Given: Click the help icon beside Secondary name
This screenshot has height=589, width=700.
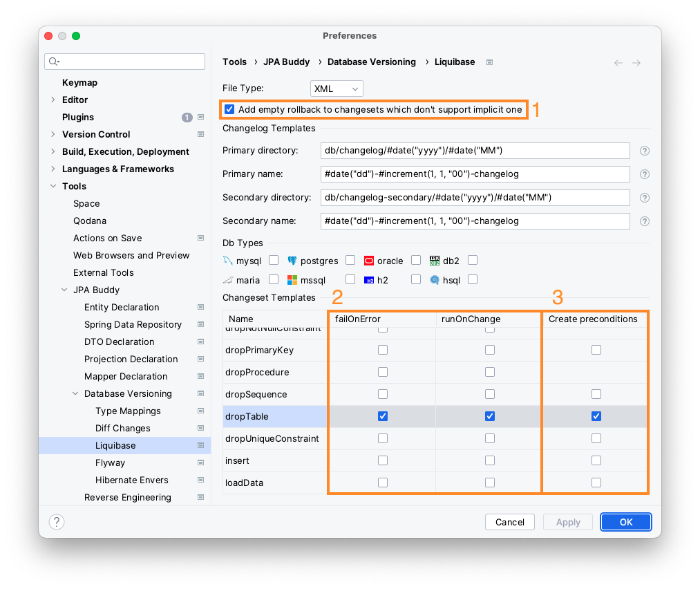Looking at the screenshot, I should (x=644, y=221).
